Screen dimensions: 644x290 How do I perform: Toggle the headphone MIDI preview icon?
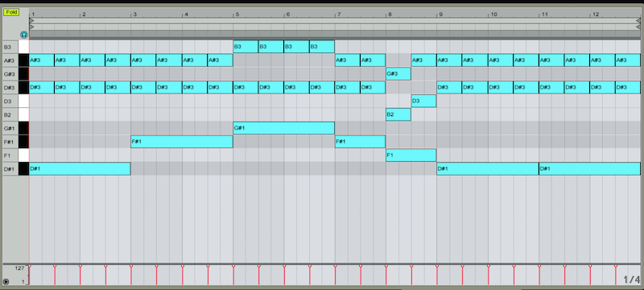[x=24, y=35]
